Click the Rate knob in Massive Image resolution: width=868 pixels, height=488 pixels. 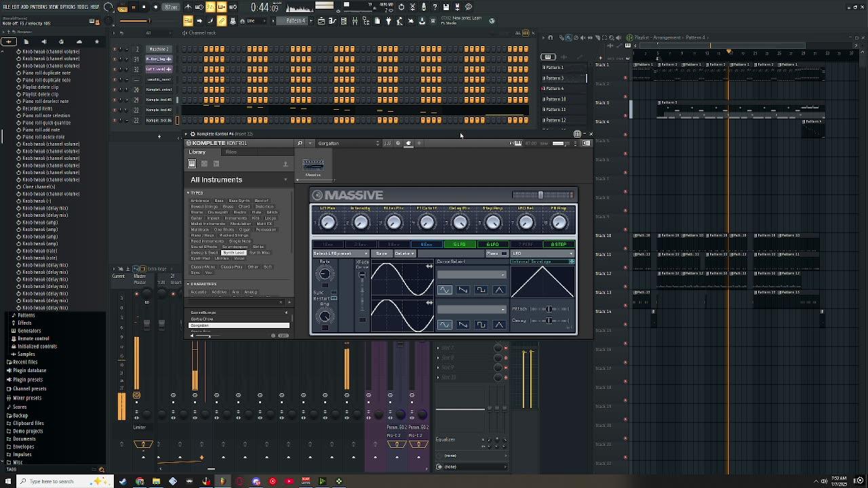point(324,274)
